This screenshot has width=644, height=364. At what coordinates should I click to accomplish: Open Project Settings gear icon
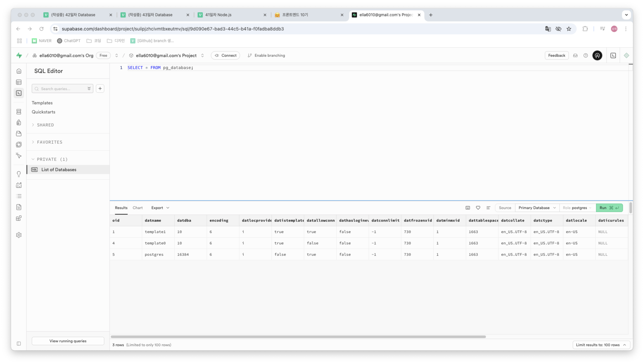[19, 235]
